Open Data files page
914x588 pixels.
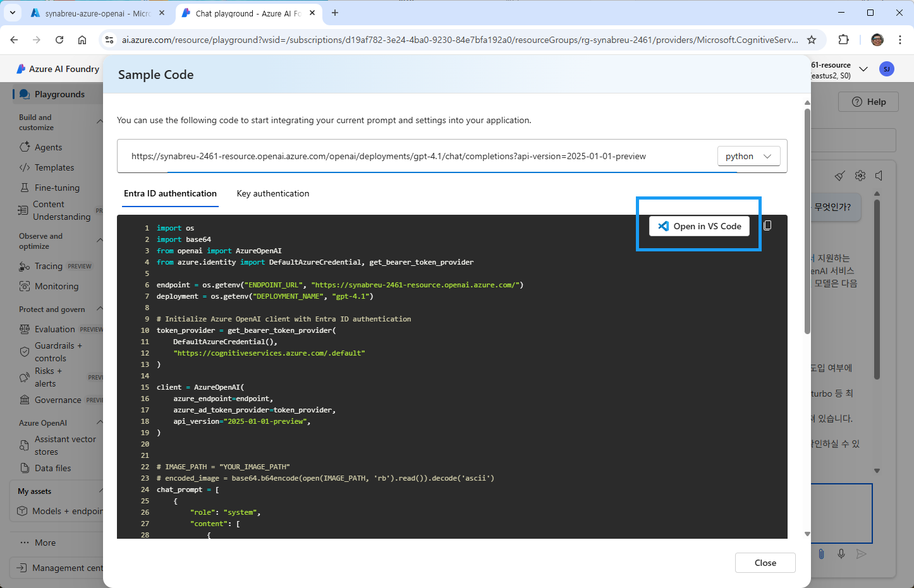(52, 468)
